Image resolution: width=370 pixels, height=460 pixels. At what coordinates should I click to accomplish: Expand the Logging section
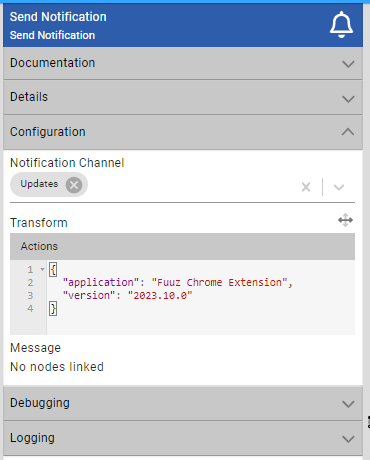click(183, 438)
